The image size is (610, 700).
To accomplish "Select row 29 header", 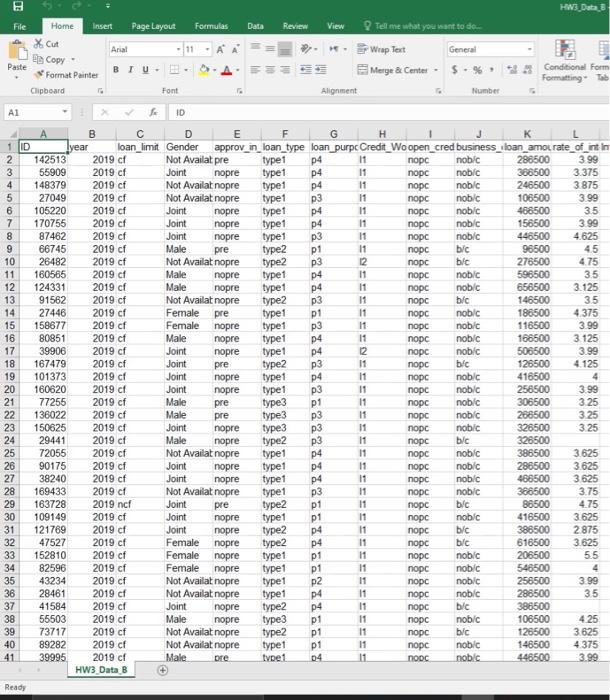I will (9, 504).
